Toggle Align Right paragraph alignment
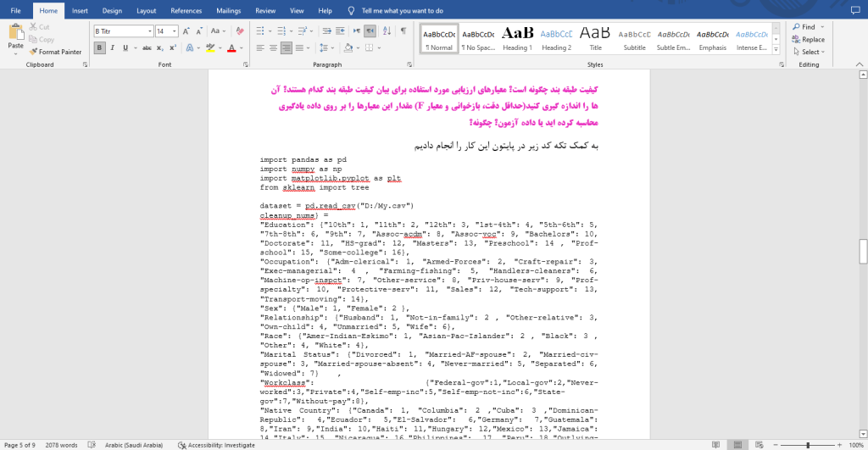 click(x=287, y=48)
